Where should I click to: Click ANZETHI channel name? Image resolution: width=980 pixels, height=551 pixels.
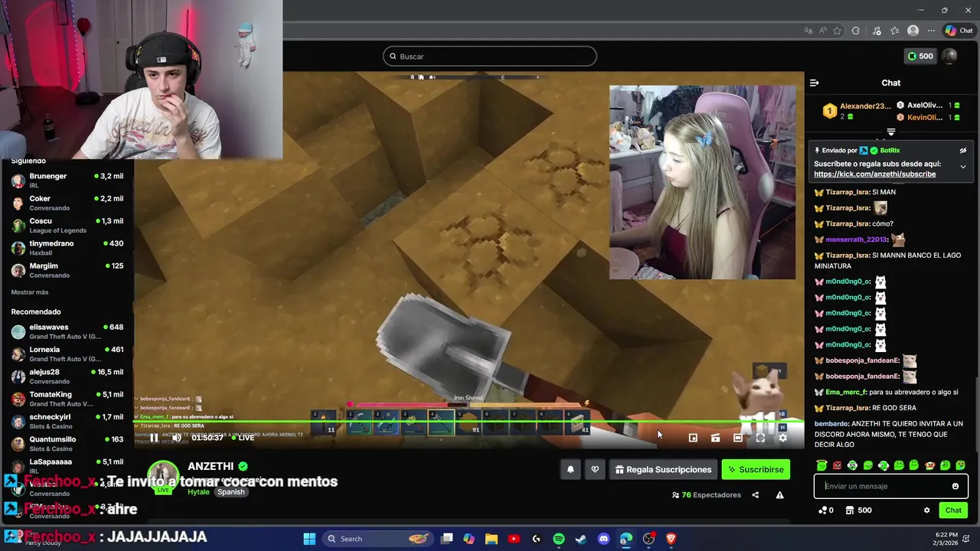pos(211,466)
